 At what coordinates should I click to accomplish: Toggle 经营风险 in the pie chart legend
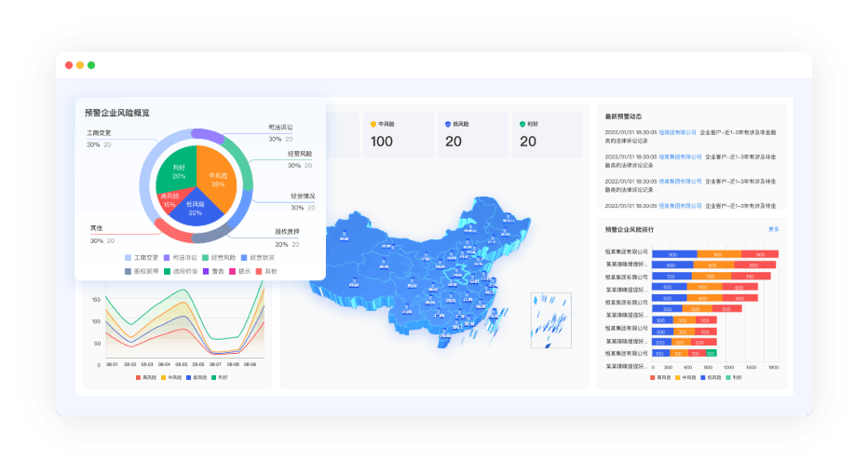tap(219, 257)
